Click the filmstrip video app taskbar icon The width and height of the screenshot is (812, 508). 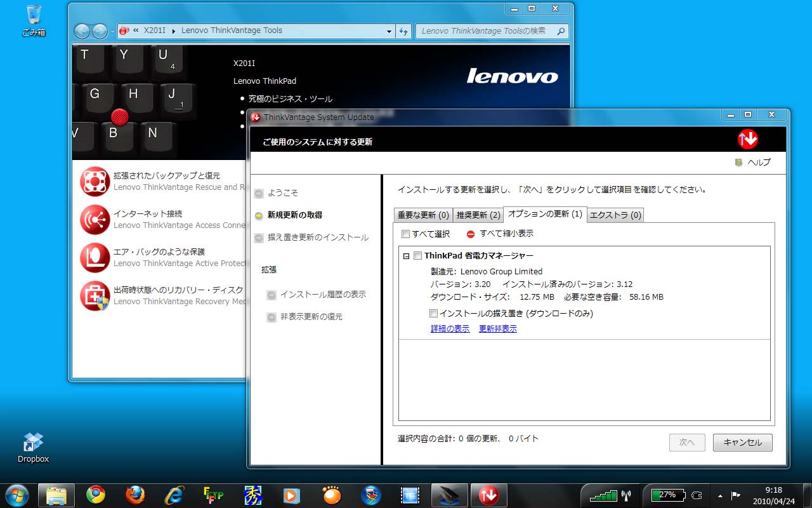pyautogui.click(x=410, y=495)
